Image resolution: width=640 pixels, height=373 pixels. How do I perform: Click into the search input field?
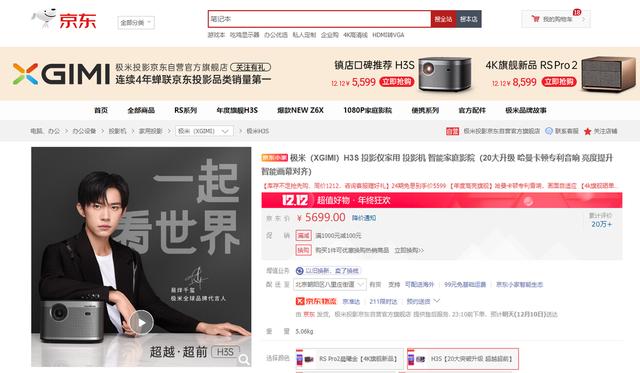click(x=320, y=19)
